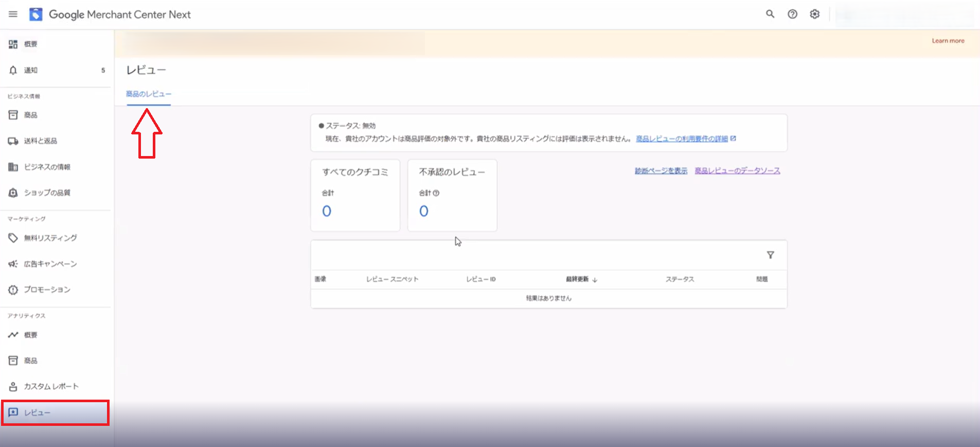Open the settings gear icon
The width and height of the screenshot is (980, 447).
click(x=814, y=14)
